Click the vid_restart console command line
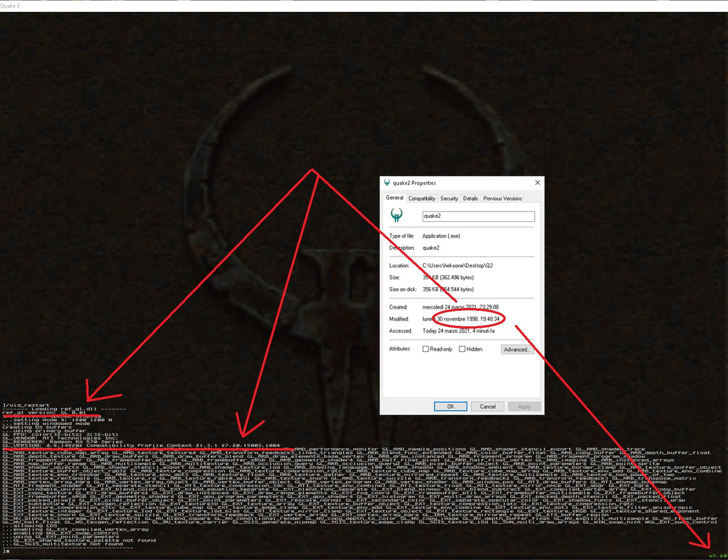The height and width of the screenshot is (560, 728). click(26, 405)
